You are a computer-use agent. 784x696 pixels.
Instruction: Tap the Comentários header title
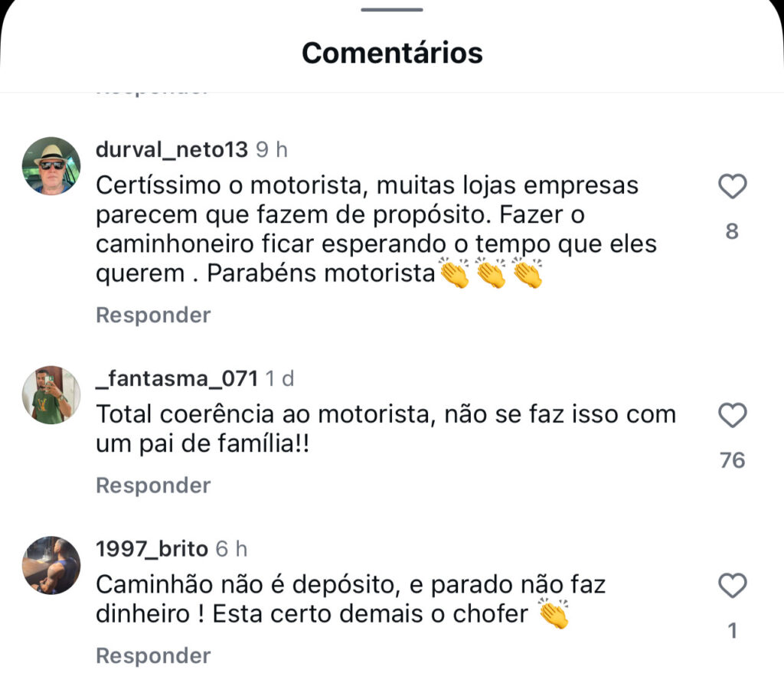(x=392, y=53)
